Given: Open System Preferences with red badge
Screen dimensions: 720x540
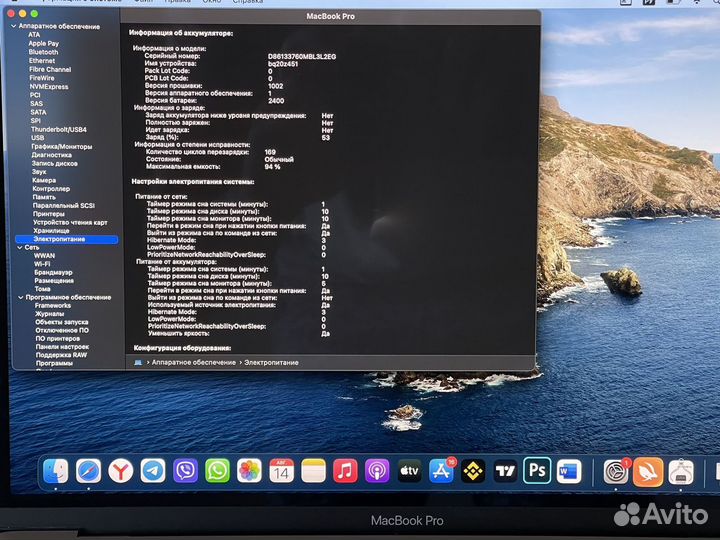Looking at the screenshot, I should point(616,472).
